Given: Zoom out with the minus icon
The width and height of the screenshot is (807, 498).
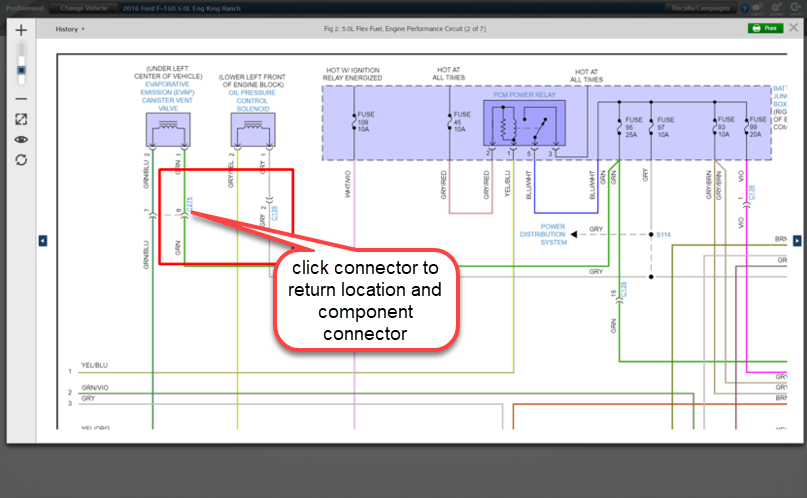Looking at the screenshot, I should click(x=21, y=98).
